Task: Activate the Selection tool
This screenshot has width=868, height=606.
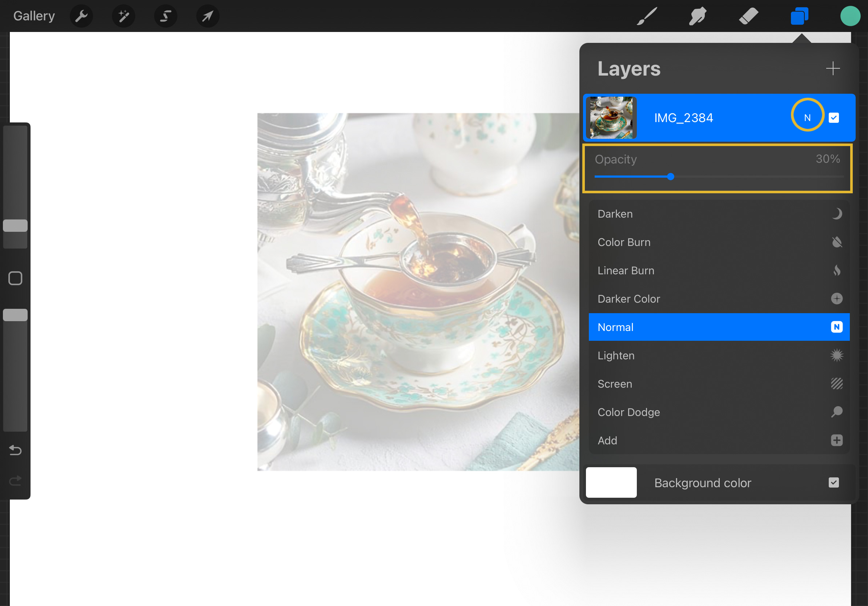Action: [166, 16]
